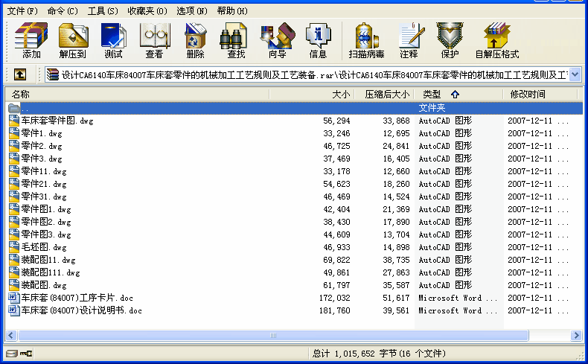The height and width of the screenshot is (364, 588).
Task: Run the 测试 (Test) archive tool
Action: click(114, 40)
